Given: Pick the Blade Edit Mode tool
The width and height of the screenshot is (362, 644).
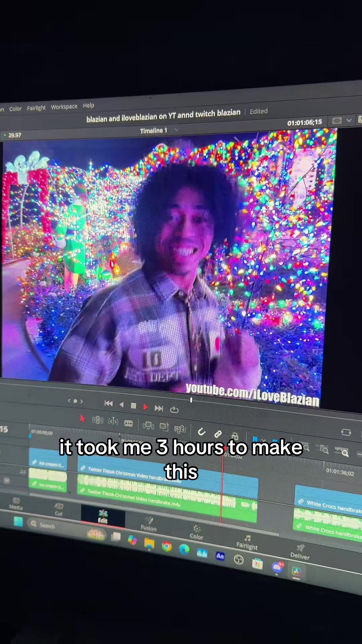Looking at the screenshot, I should (128, 423).
